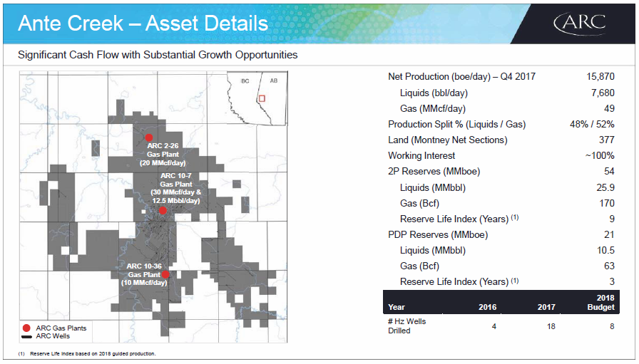Click the 2018 Budget wells value '8'
This screenshot has height=364, width=639.
pyautogui.click(x=612, y=326)
